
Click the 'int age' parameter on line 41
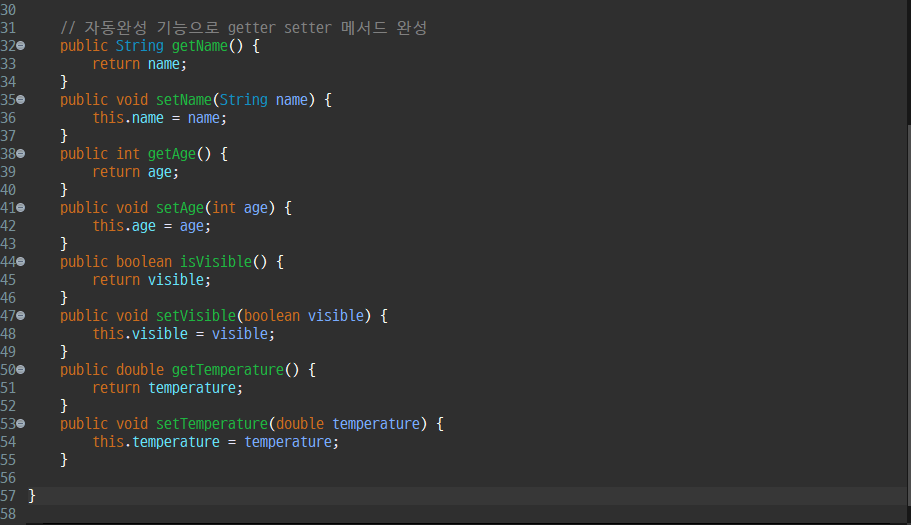click(x=239, y=208)
